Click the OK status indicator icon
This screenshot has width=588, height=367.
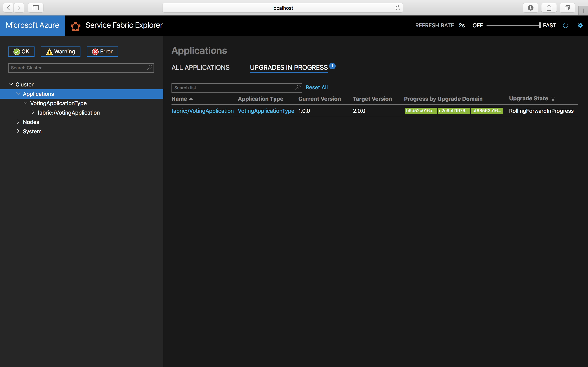pos(17,51)
